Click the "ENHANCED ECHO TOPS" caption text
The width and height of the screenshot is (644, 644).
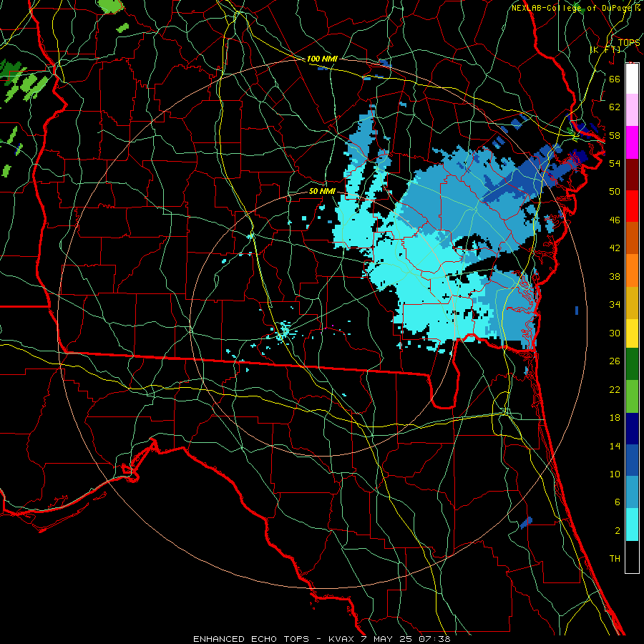251,639
